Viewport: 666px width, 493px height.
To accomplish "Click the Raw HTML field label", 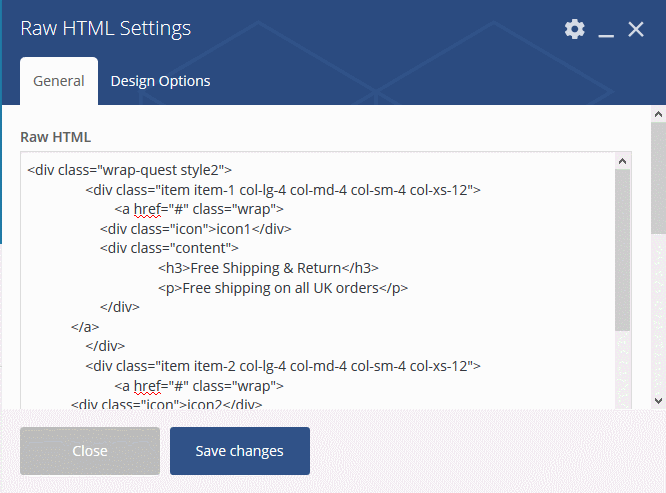I will [56, 137].
